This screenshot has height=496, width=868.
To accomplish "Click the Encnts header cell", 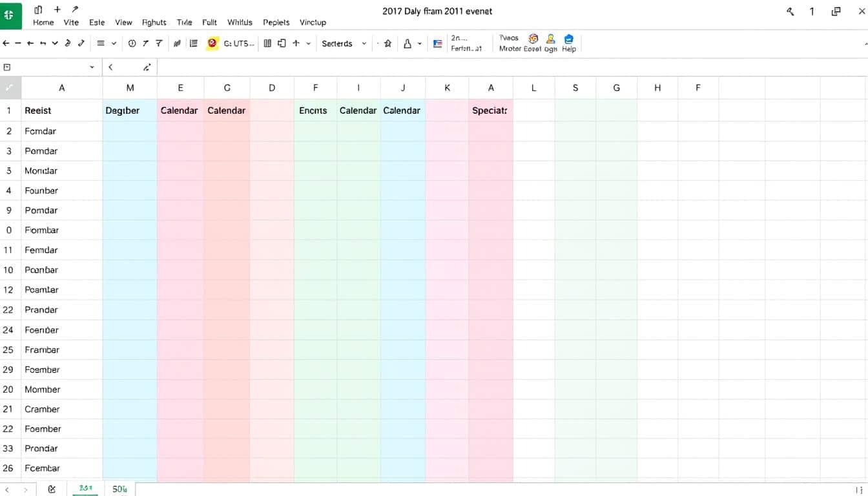I will 315,110.
